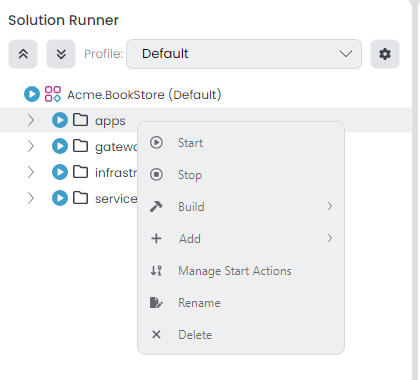Click the circled stop icon next to Stop
Image resolution: width=420 pixels, height=380 pixels.
pos(156,174)
